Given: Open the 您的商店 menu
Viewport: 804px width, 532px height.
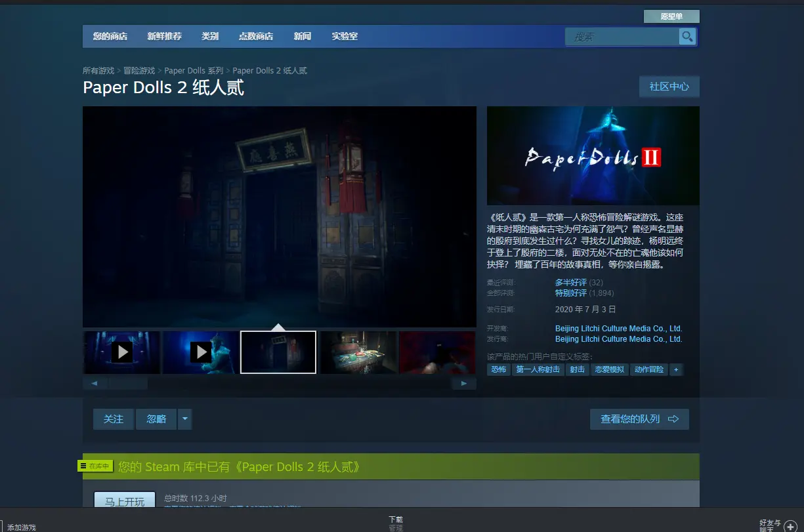Looking at the screenshot, I should [110, 37].
